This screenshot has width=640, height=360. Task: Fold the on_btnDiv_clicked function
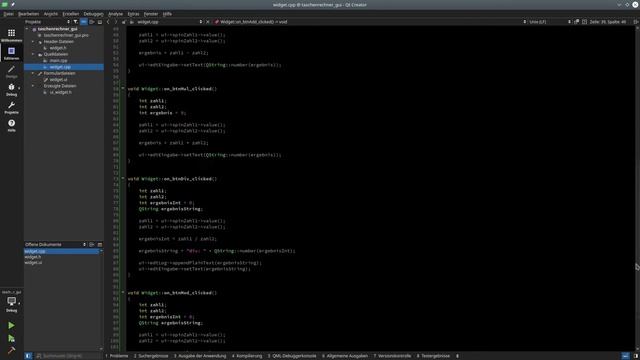(x=123, y=179)
